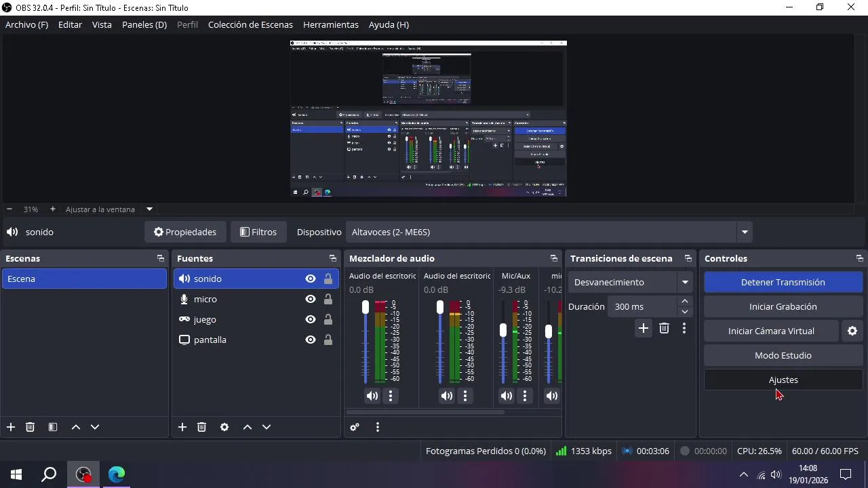Image resolution: width=868 pixels, height=488 pixels.
Task: Undock the Escenas panel
Action: click(x=161, y=258)
